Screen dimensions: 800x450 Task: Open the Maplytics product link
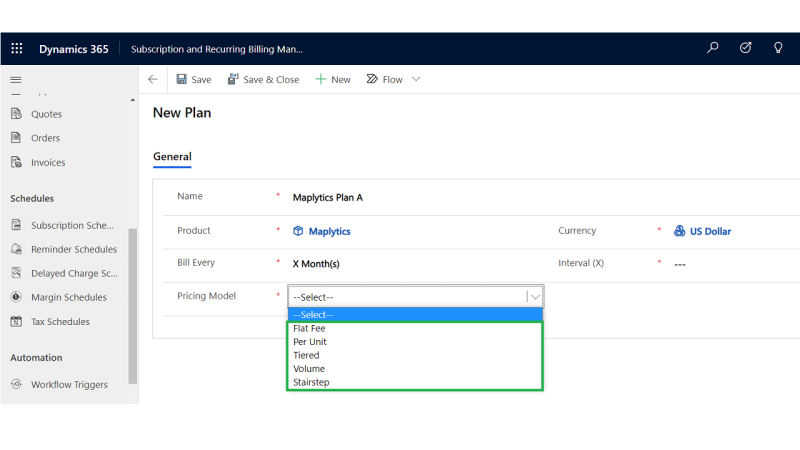328,231
